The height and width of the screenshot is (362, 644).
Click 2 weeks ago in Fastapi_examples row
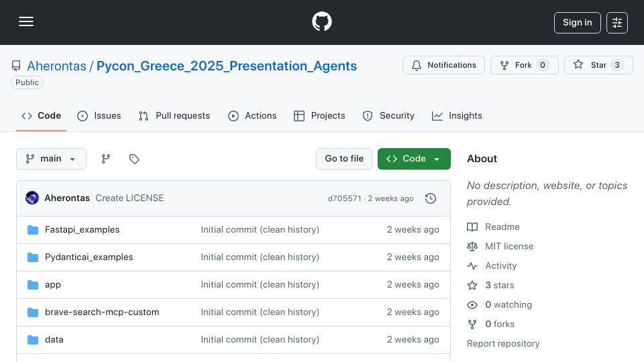pyautogui.click(x=413, y=229)
